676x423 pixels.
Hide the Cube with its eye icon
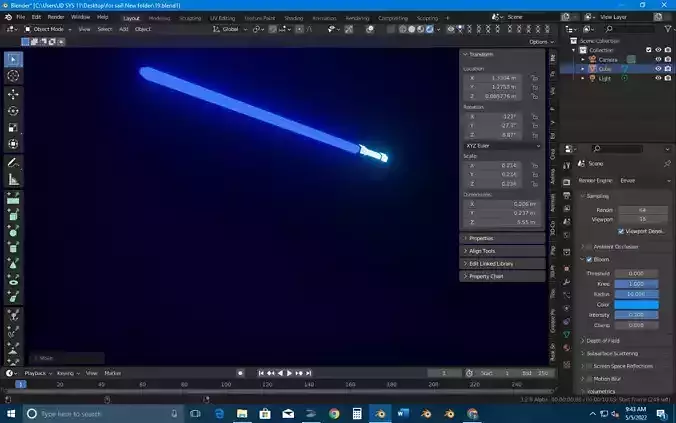tap(658, 69)
